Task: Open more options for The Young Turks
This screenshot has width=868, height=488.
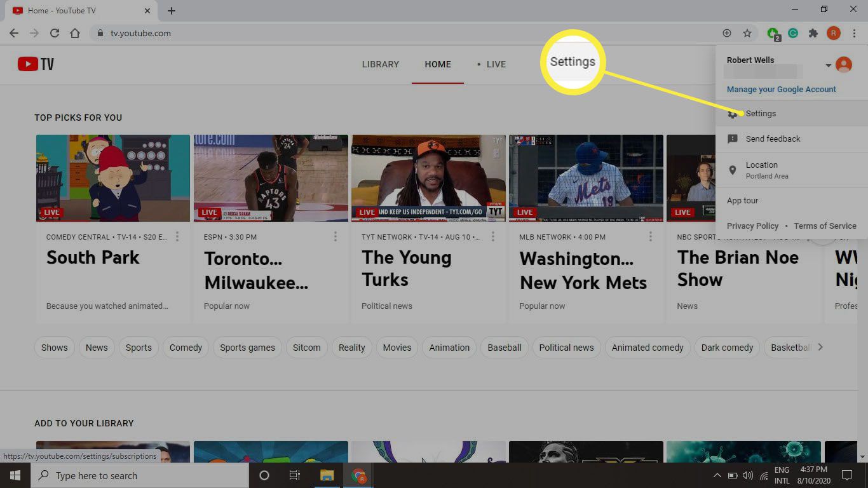Action: (492, 236)
